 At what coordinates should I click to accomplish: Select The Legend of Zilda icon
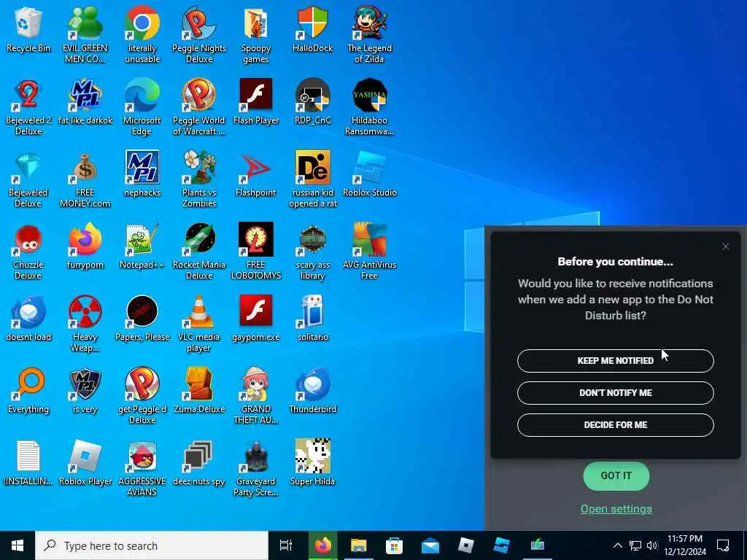click(x=370, y=23)
